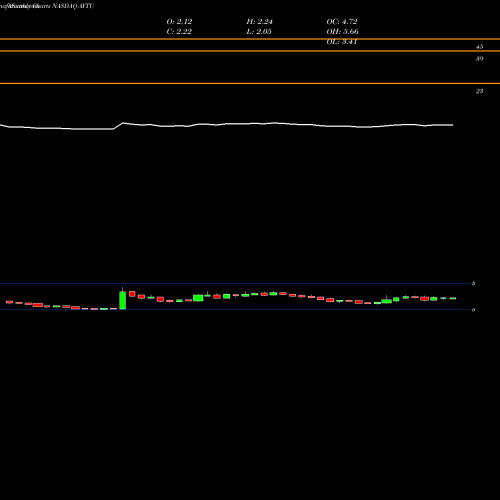This screenshot has height=500, width=500.
Task: Click the "OH: 5.66" reading
Action: pos(342,31)
